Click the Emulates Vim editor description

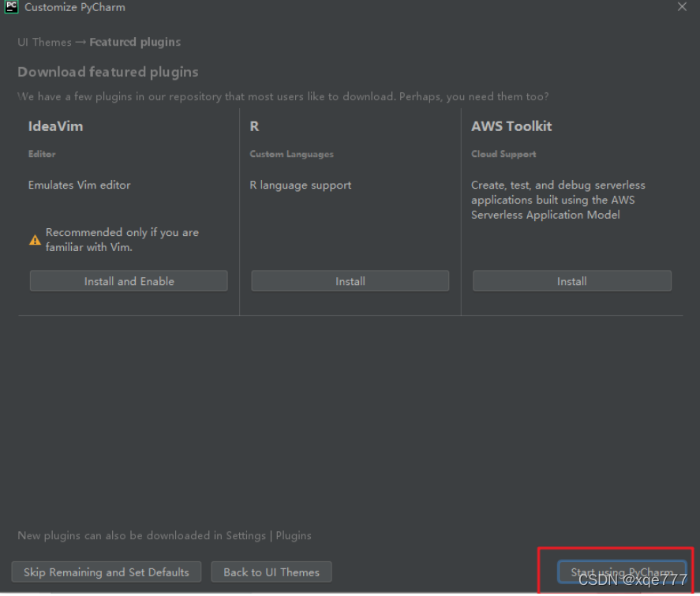click(80, 185)
